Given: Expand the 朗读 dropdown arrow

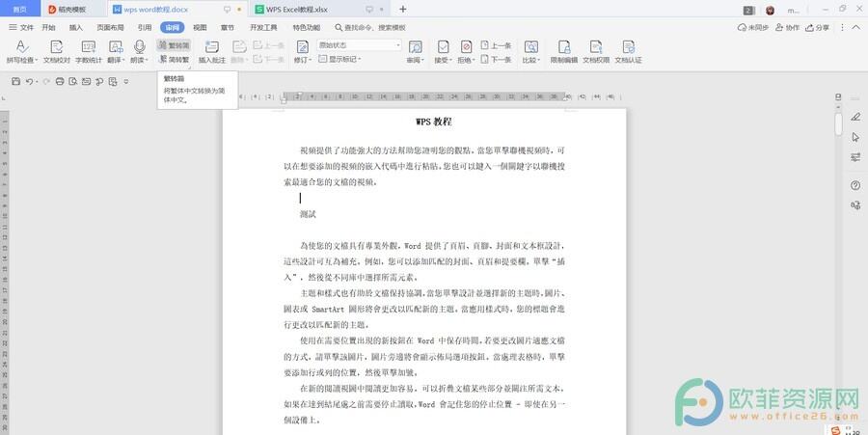Looking at the screenshot, I should point(147,61).
